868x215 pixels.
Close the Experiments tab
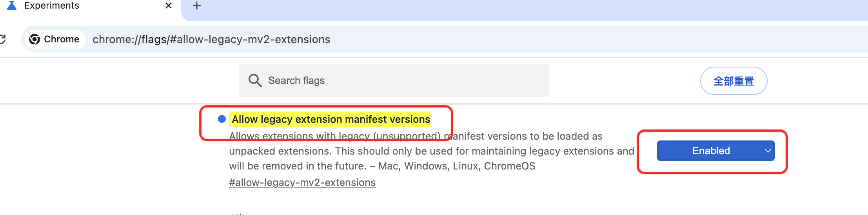coord(169,5)
